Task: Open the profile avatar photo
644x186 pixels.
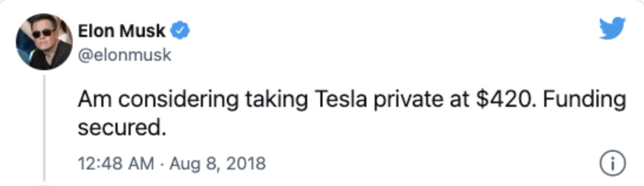Action: coord(44,42)
